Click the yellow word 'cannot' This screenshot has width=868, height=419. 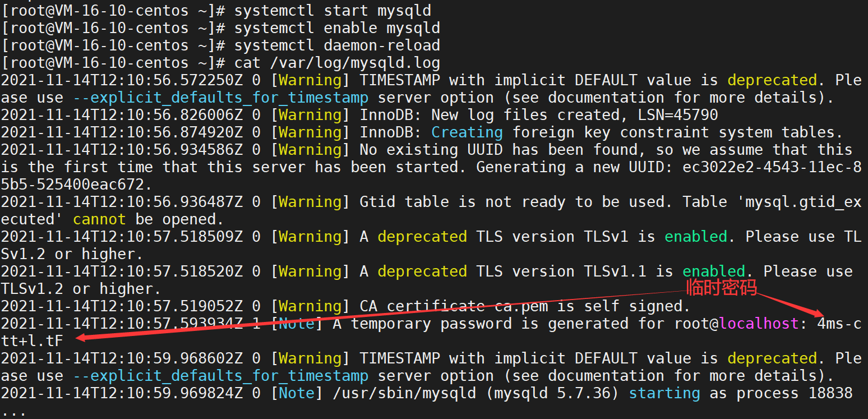click(x=99, y=219)
